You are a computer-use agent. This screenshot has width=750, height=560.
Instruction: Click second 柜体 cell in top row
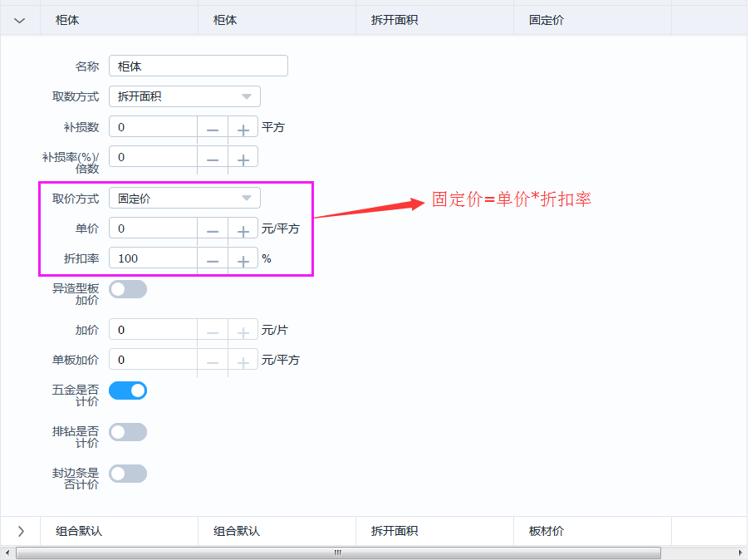click(x=277, y=20)
